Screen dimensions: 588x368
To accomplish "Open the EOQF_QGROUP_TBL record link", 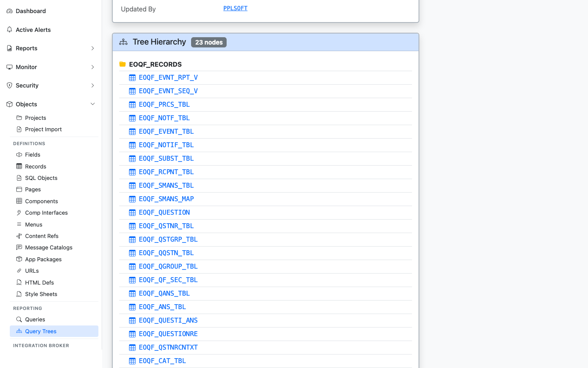I will (168, 266).
